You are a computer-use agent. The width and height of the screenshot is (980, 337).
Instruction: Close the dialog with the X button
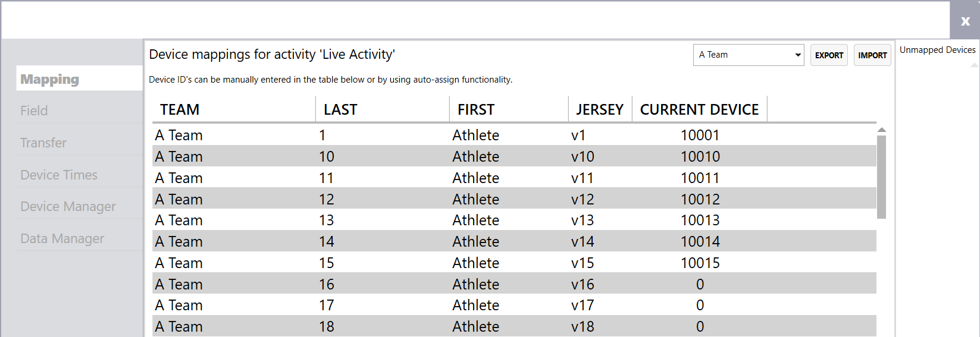[965, 20]
